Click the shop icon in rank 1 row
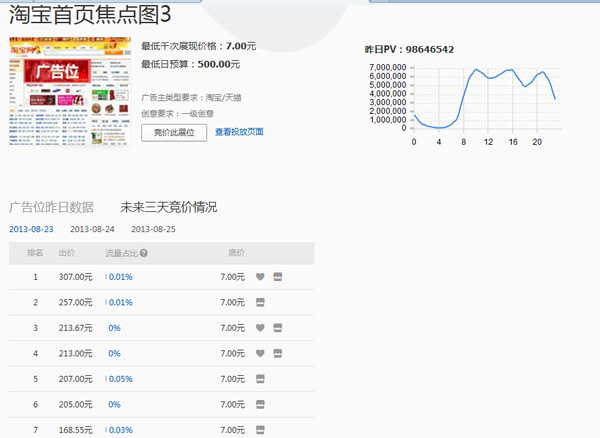Screen dimensions: 600x438 click(x=278, y=277)
